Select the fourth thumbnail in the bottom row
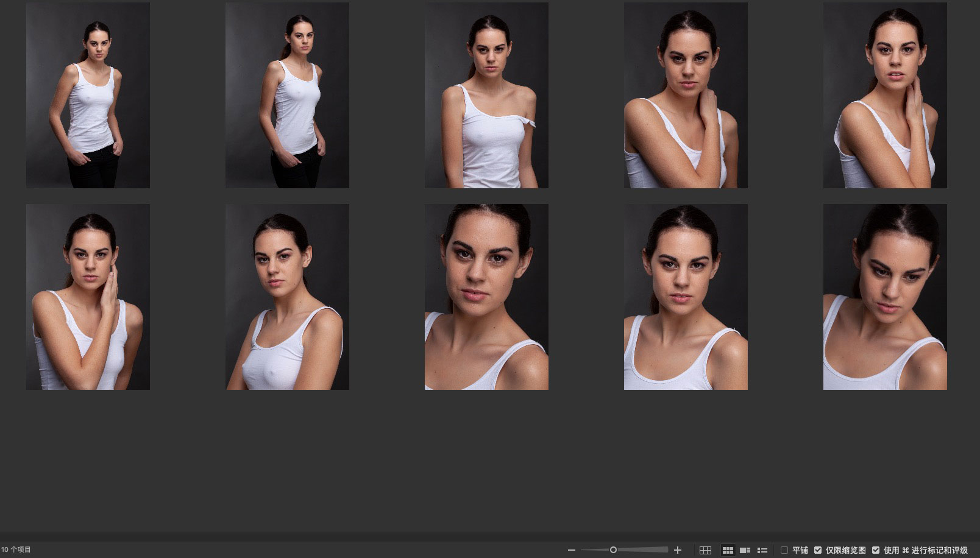The height and width of the screenshot is (558, 980). coord(686,297)
